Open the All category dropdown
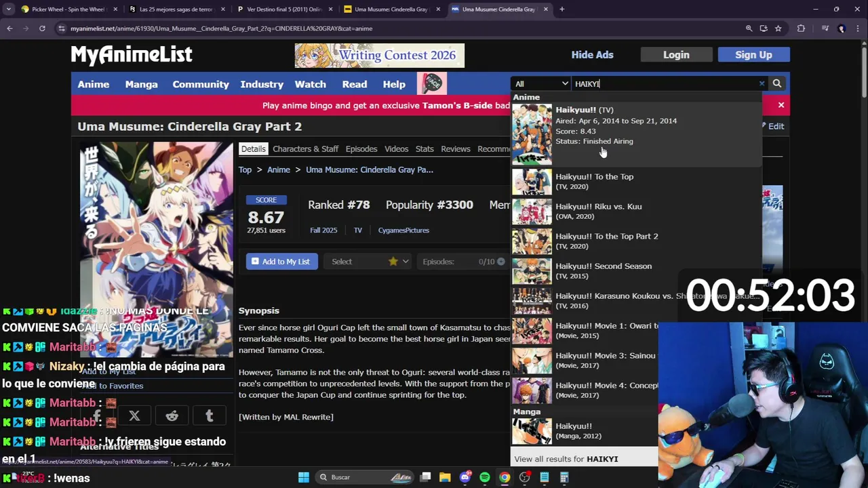The height and width of the screenshot is (488, 868). click(x=541, y=84)
